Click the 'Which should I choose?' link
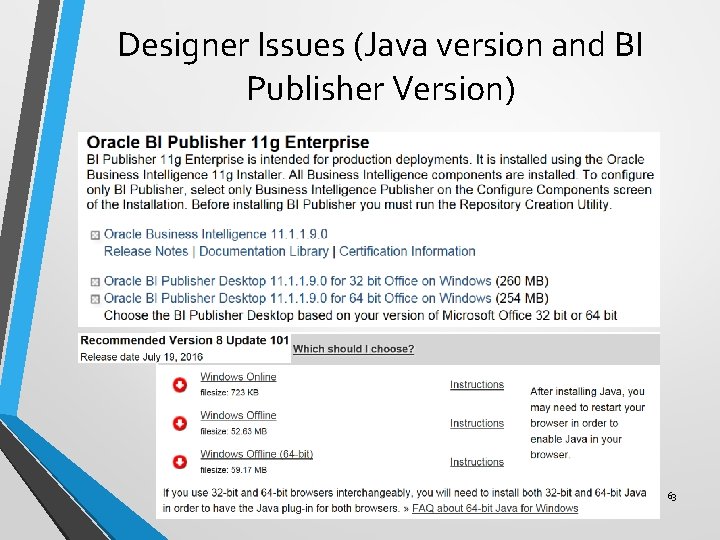The image size is (720, 540). (354, 349)
